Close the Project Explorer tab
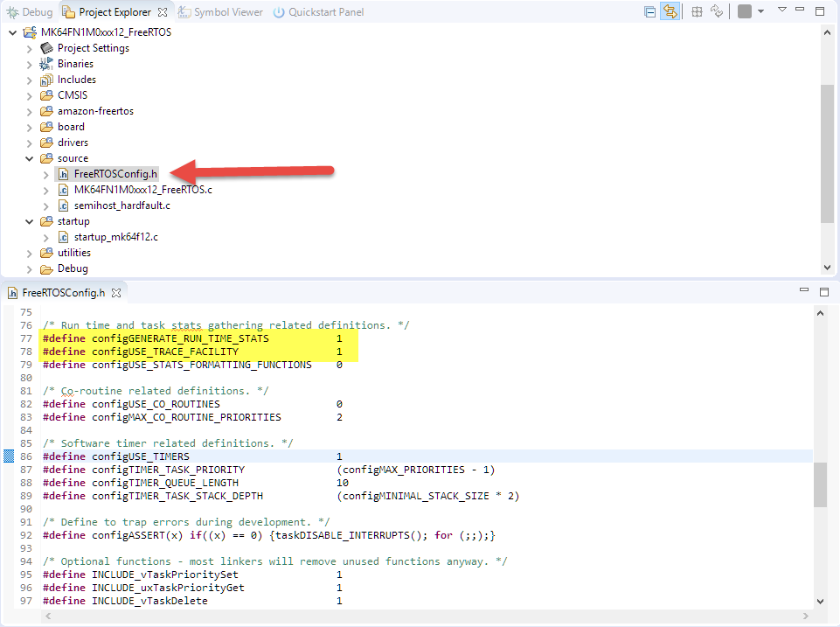This screenshot has width=840, height=627. 162,12
